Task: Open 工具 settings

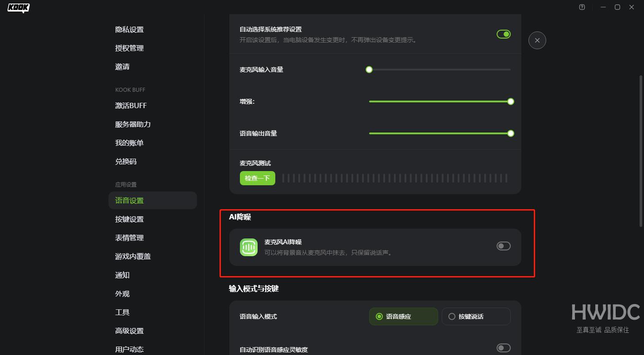Action: [x=153, y=312]
